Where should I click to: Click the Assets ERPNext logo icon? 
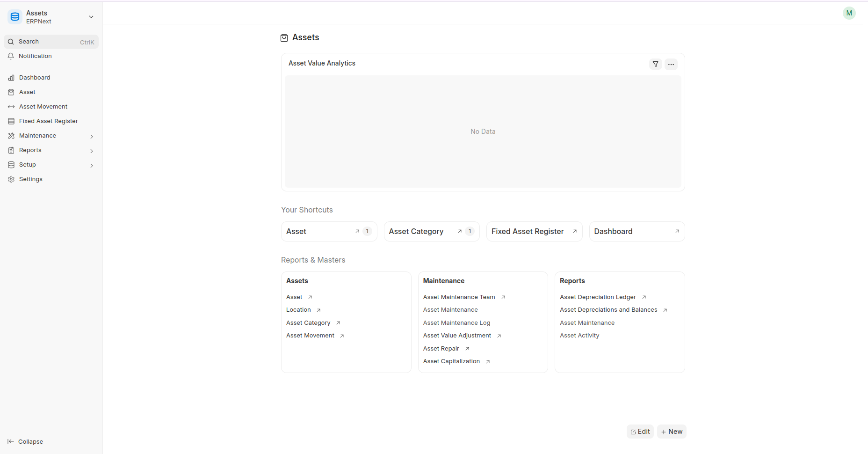pos(15,17)
